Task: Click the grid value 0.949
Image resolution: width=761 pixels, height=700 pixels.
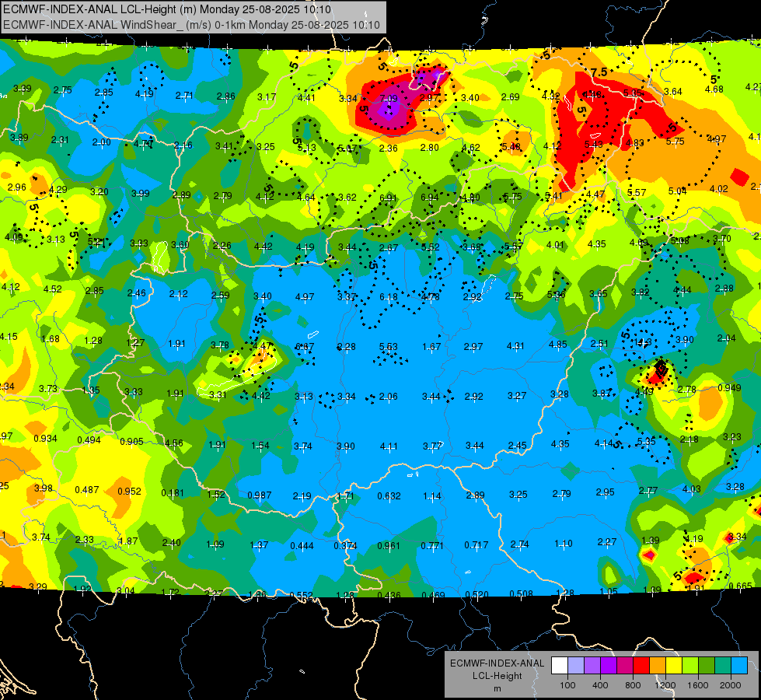Action: 729,387
